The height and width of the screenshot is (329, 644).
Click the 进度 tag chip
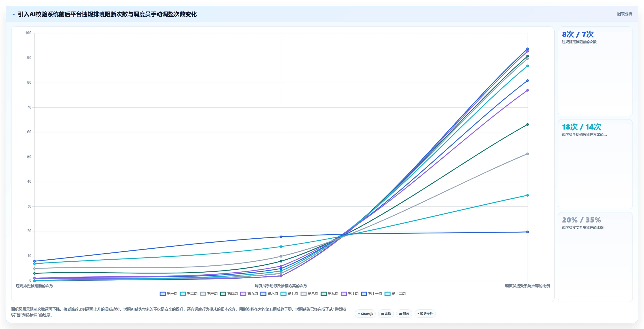point(404,314)
